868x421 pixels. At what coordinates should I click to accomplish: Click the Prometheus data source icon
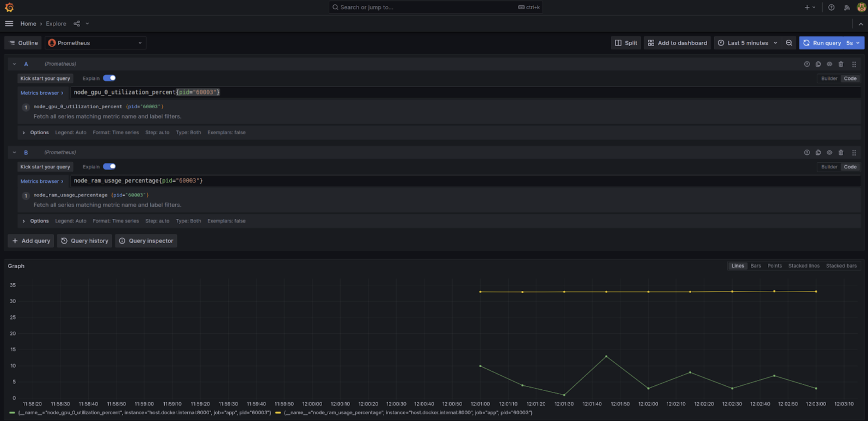tap(52, 43)
